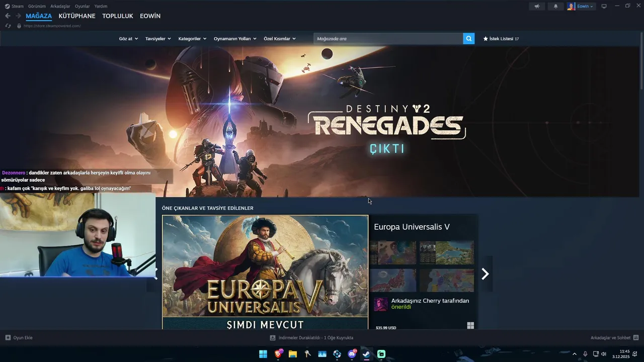Open Arkadaşlar ve Sohbet panel
Viewport: 644px width, 362px height.
click(614, 338)
